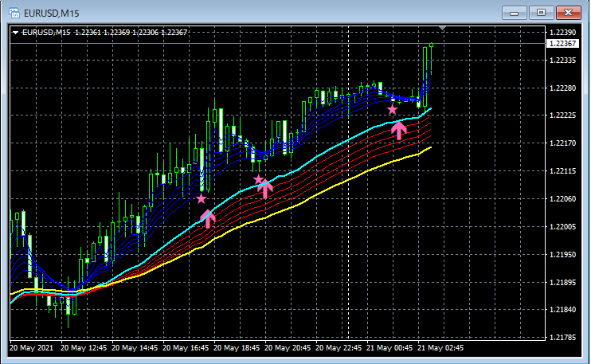This screenshot has width=591, height=364.
Task: Click price scale value 1.22390
Action: point(563,33)
